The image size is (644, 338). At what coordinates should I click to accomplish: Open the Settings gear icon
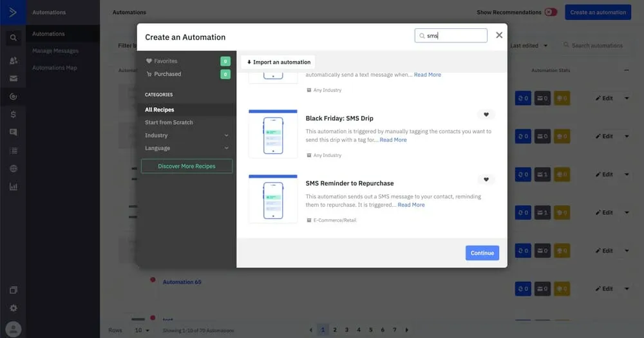click(x=13, y=308)
